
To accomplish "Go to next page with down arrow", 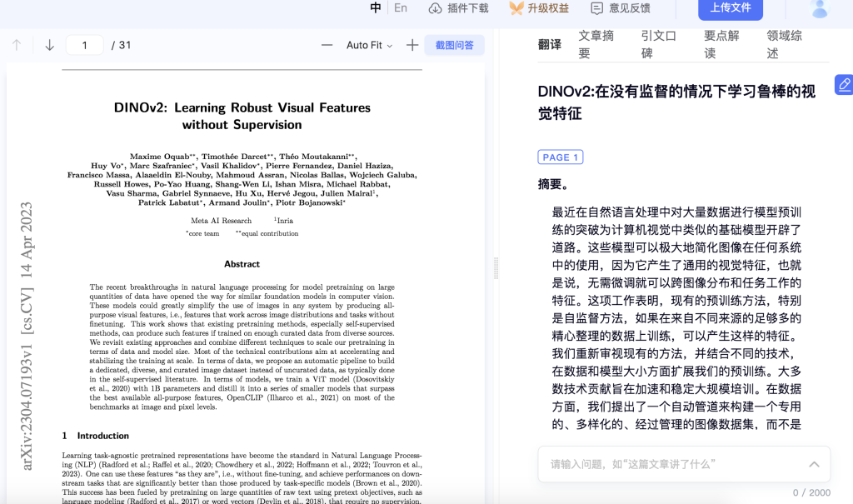I will point(49,45).
